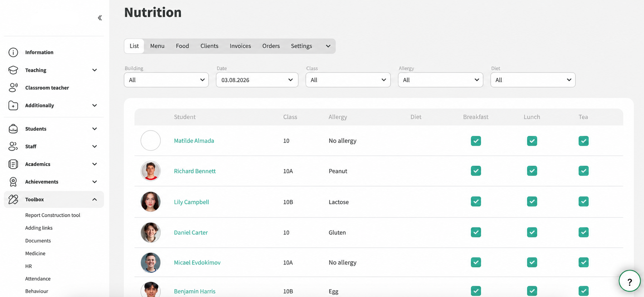Click Micael Evdokimov's avatar photo

151,262
